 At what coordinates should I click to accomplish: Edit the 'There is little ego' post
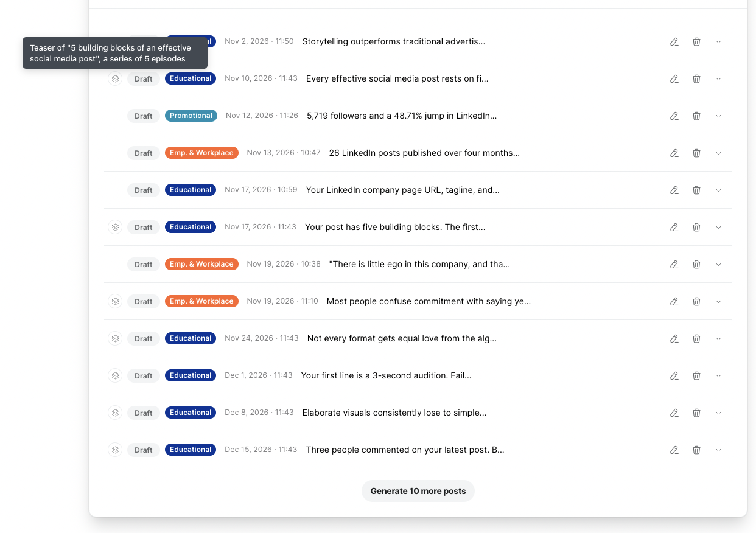pos(674,265)
